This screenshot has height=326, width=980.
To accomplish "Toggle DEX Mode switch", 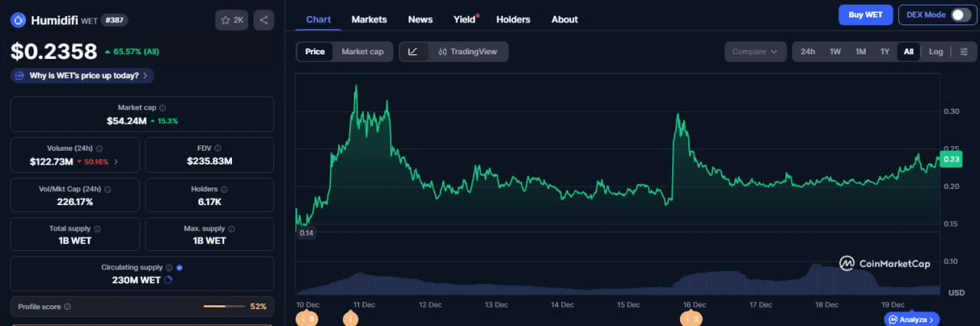I will click(961, 15).
